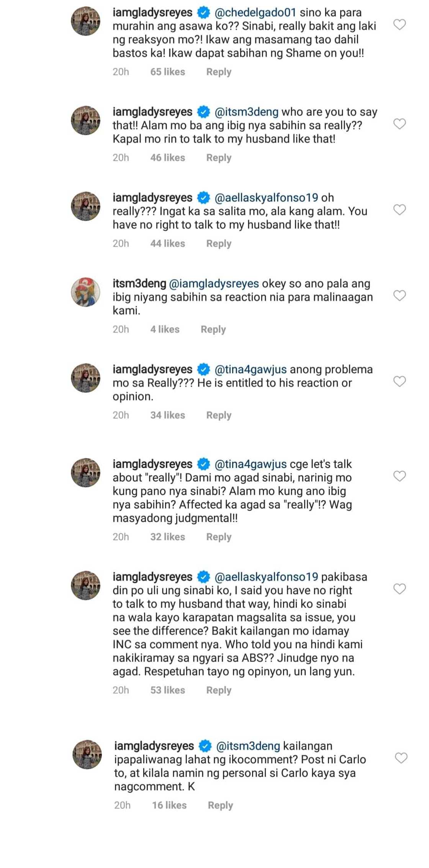Open the @tina4gawjus mention in 'anong problema' comment
Viewport: 429px width, 868px height.
251,369
